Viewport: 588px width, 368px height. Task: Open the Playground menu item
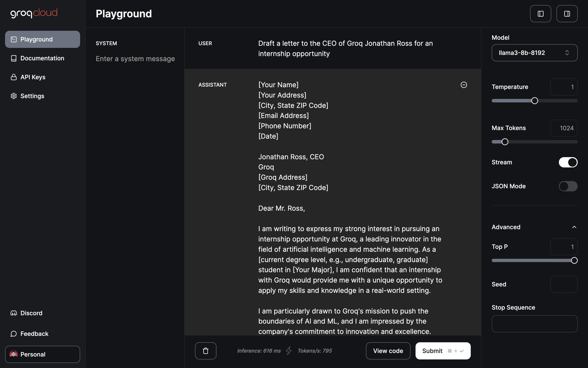coord(43,39)
